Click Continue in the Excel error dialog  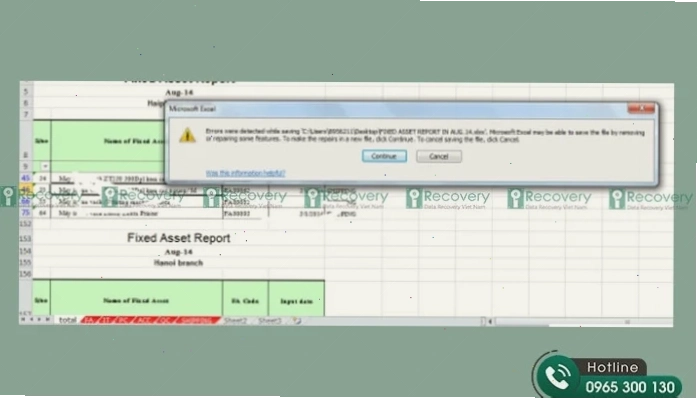coord(384,156)
